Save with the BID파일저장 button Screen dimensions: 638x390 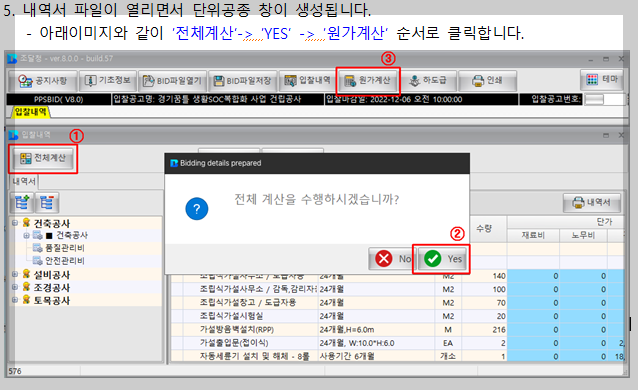point(242,81)
